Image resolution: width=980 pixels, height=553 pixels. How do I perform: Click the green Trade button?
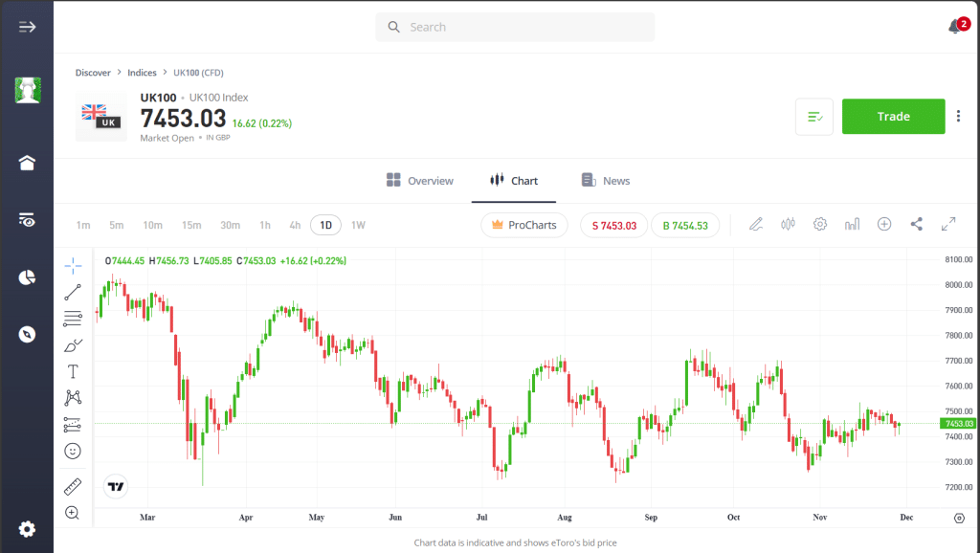[893, 116]
